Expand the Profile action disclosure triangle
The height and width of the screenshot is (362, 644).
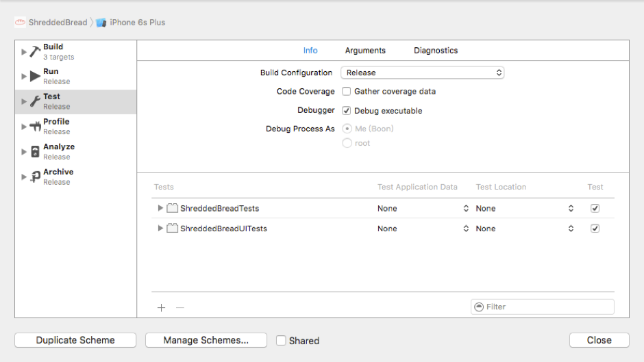pos(24,127)
